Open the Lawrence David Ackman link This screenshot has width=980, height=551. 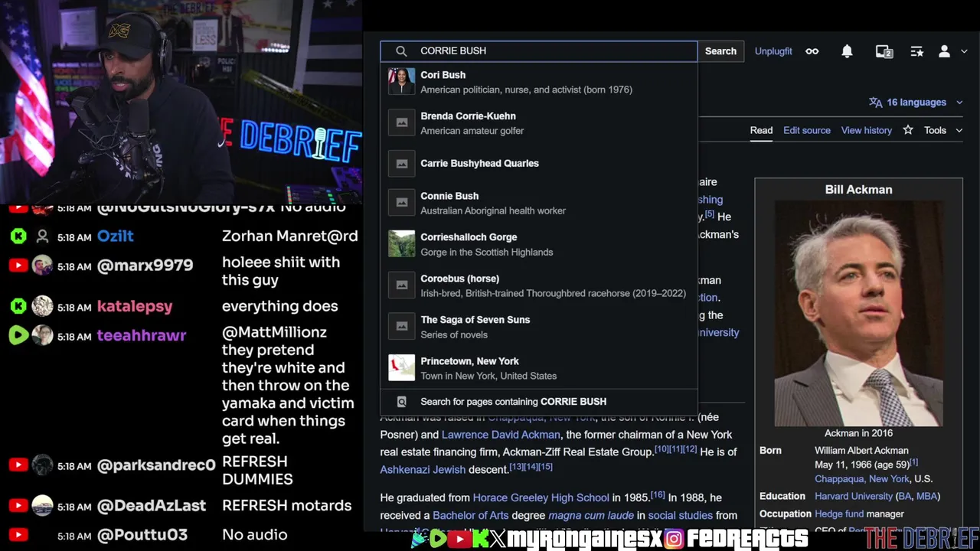coord(501,435)
